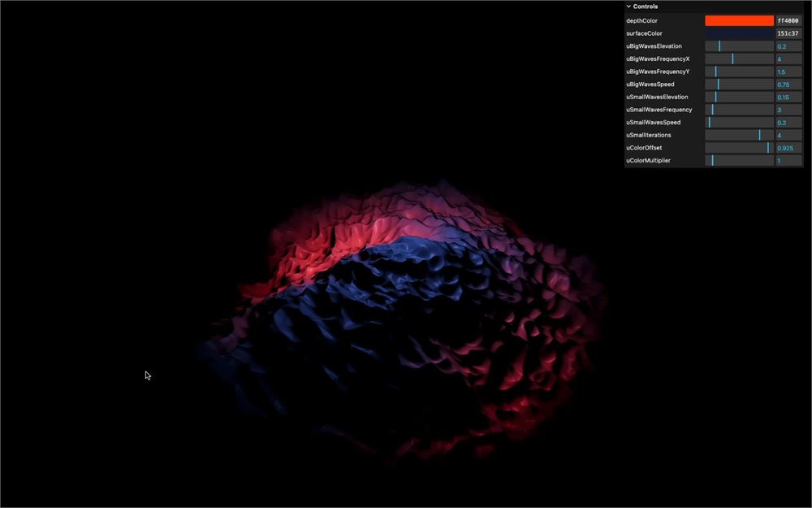The image size is (812, 508).
Task: Click the uBigWavesElevation value field 0.2
Action: click(788, 46)
